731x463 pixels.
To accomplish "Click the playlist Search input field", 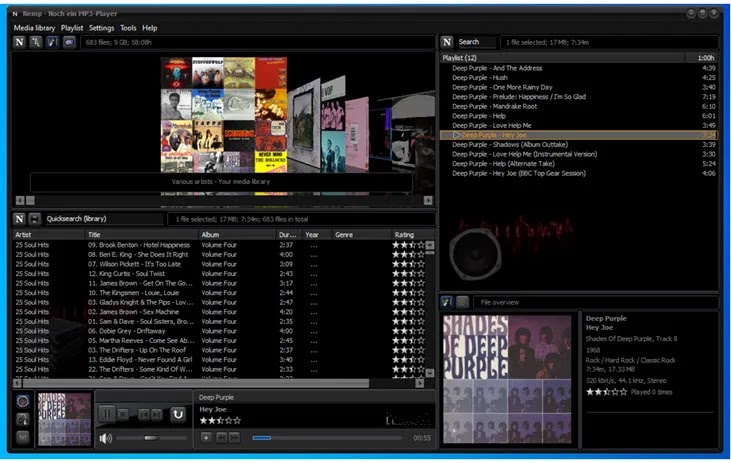I will pyautogui.click(x=476, y=42).
